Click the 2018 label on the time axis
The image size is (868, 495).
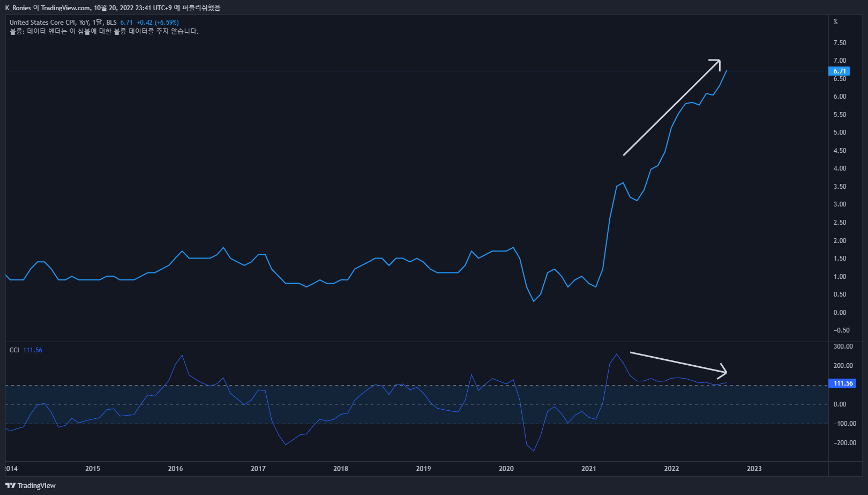341,469
